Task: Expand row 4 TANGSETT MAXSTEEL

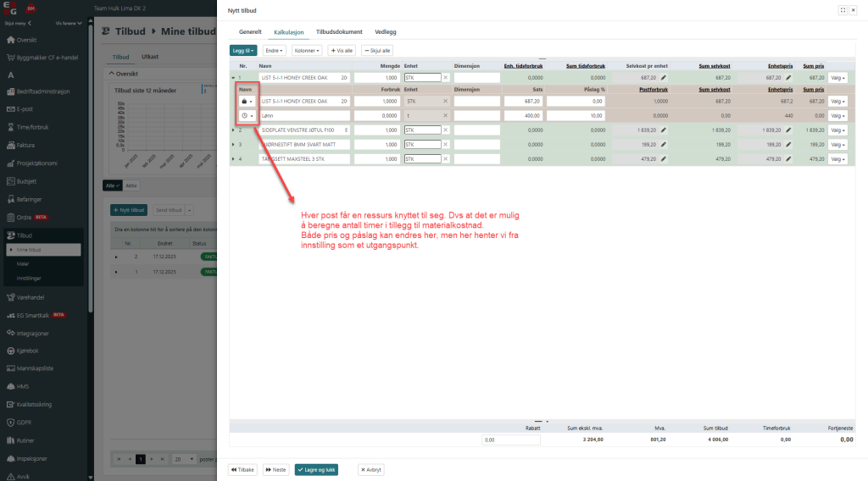Action: tap(233, 159)
